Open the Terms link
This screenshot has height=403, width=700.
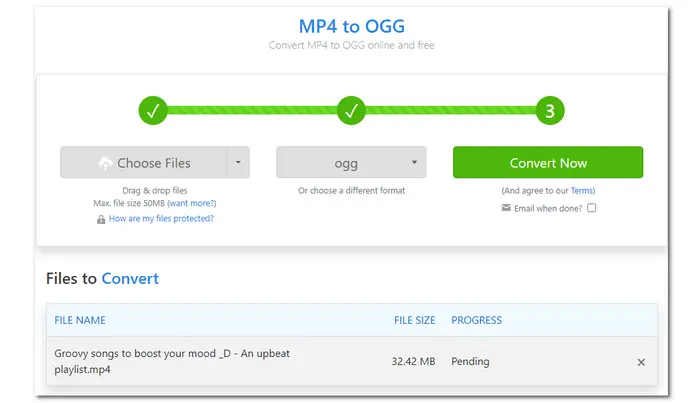tap(582, 191)
